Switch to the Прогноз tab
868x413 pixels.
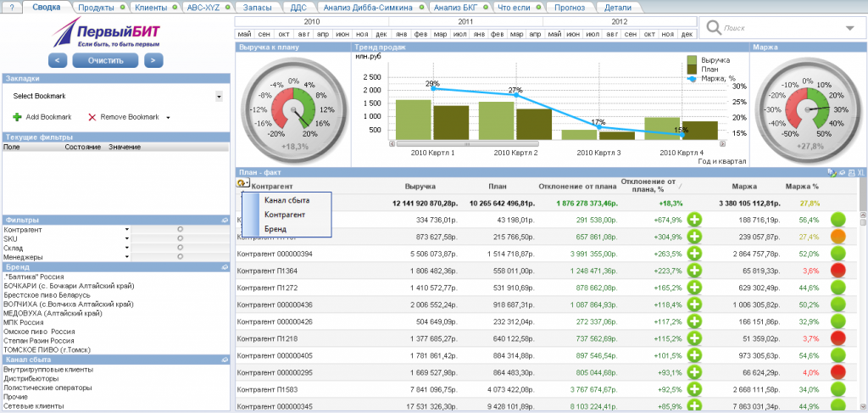point(569,8)
